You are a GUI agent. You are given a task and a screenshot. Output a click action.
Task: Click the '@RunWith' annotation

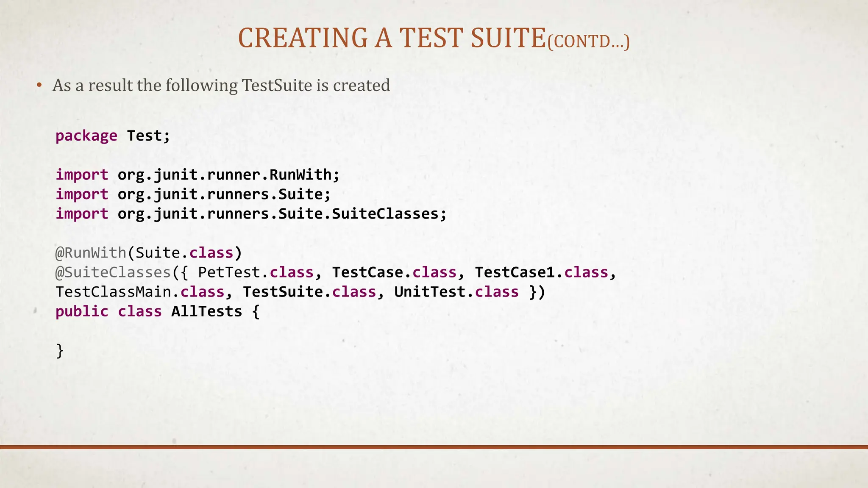[x=91, y=253]
